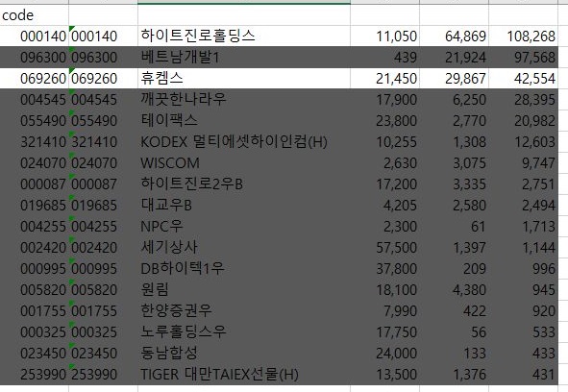Select the value cell 64,869
568x392 pixels.
(x=455, y=36)
